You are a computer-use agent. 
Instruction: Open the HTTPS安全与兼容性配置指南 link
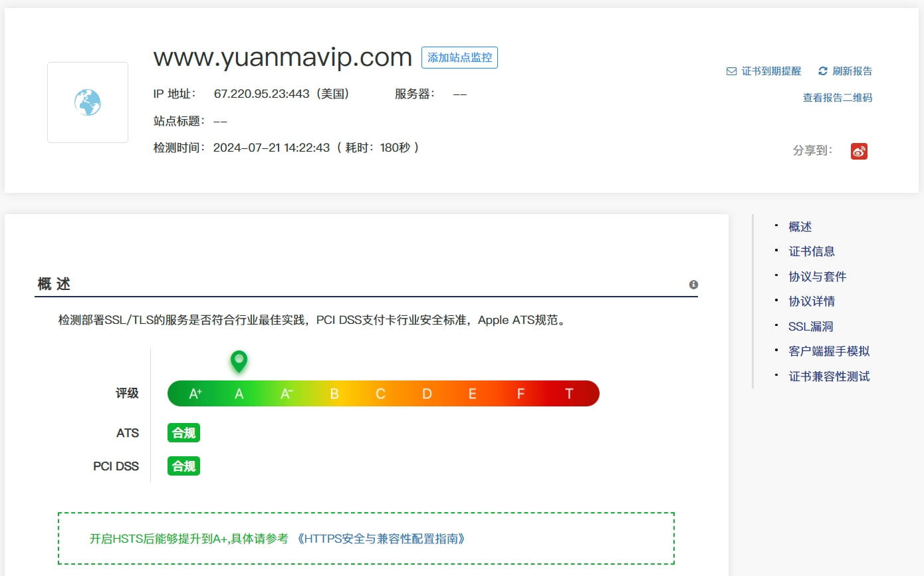(382, 539)
